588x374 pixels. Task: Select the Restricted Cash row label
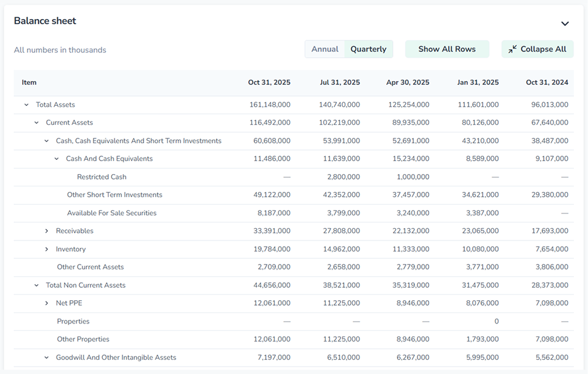(x=102, y=177)
